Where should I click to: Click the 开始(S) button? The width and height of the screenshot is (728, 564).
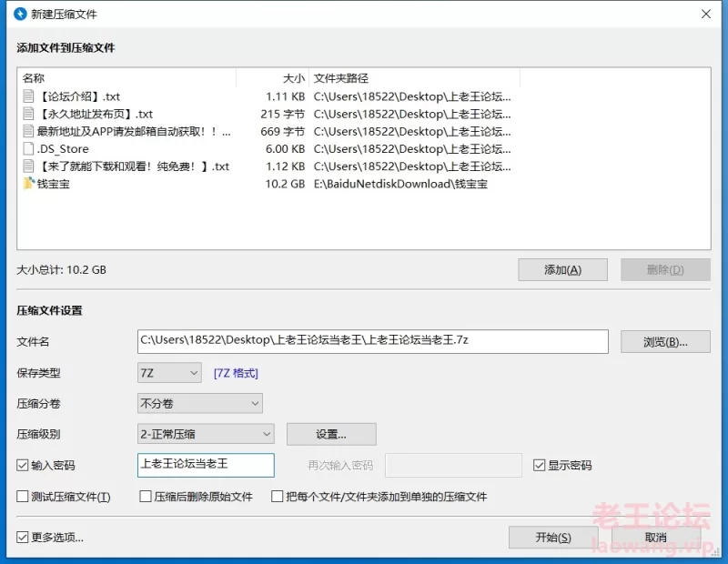click(x=553, y=538)
